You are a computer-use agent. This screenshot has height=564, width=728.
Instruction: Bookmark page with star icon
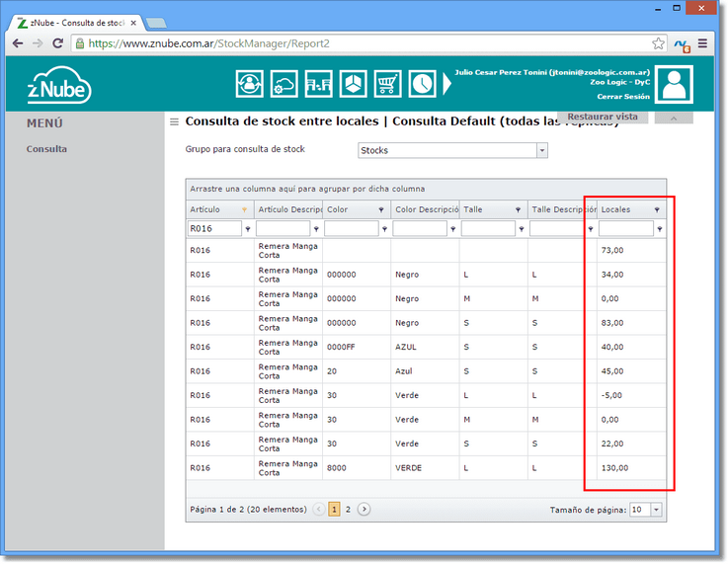(658, 43)
